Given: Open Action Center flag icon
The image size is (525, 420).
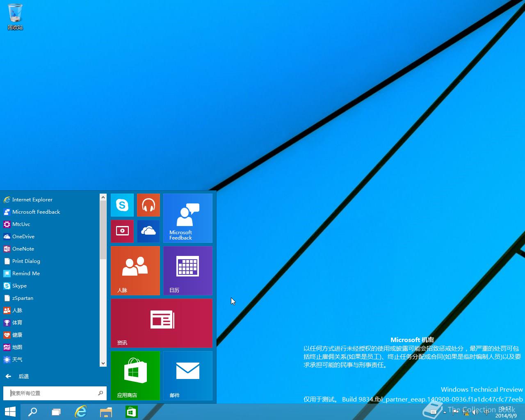Looking at the screenshot, I should (455, 412).
